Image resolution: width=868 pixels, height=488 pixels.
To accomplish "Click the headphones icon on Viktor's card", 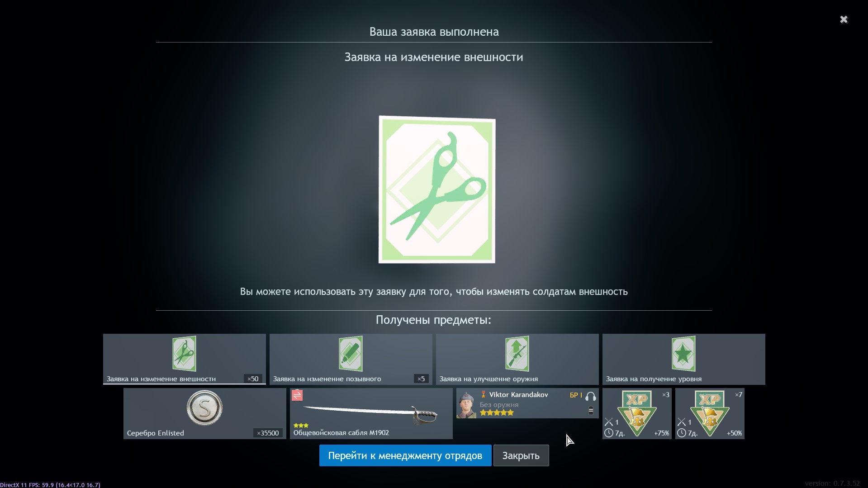I will point(590,397).
